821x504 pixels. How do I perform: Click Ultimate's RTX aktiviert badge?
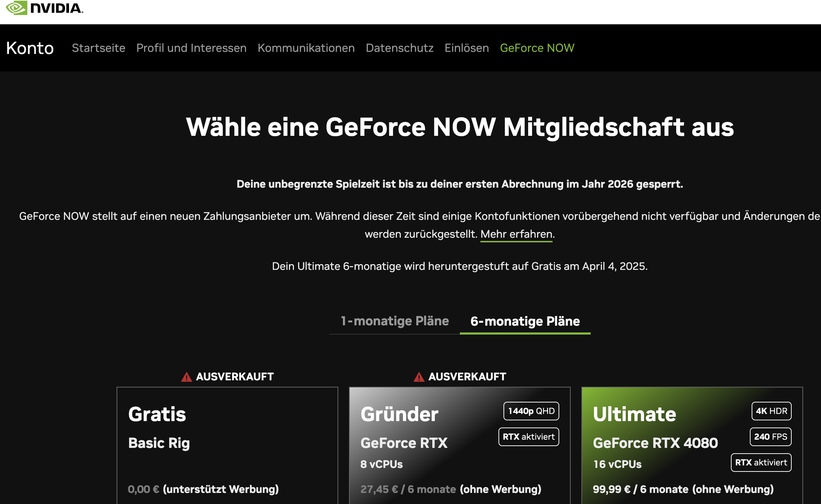[761, 463]
